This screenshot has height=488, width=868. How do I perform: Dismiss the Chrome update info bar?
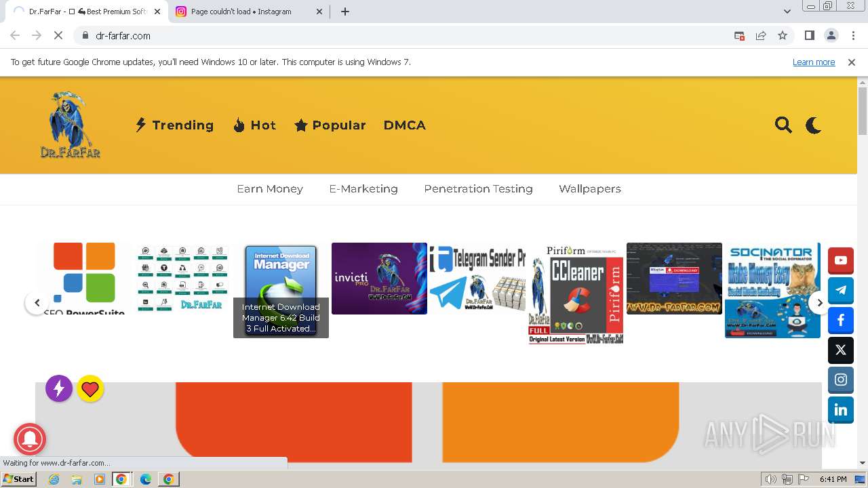pyautogui.click(x=852, y=62)
